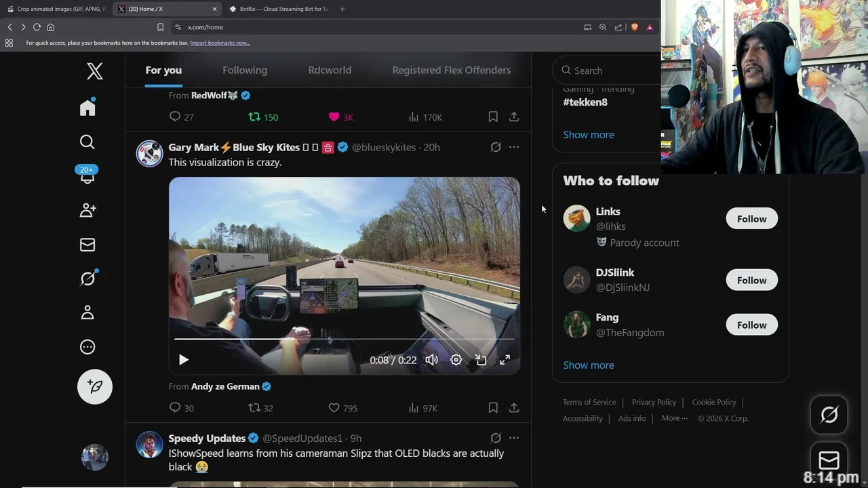Open the Follow people sidebar icon
Viewport: 868px width, 488px height.
click(x=87, y=210)
